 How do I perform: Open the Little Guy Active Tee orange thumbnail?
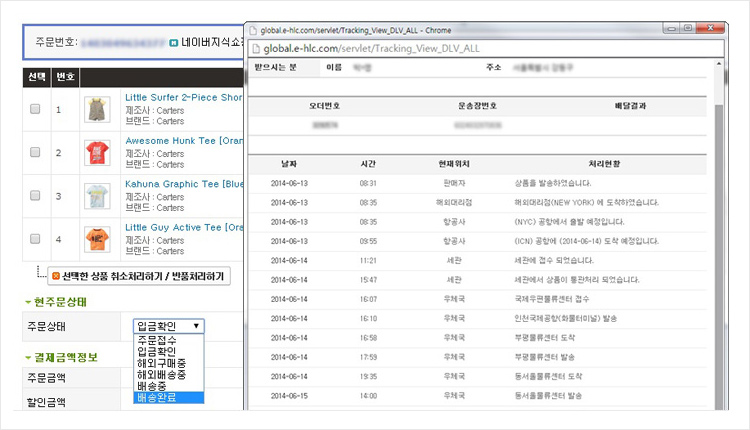tap(97, 239)
